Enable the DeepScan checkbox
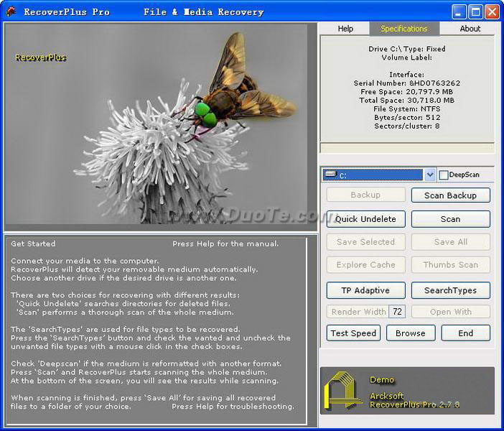Image resolution: width=504 pixels, height=431 pixels. tap(444, 175)
